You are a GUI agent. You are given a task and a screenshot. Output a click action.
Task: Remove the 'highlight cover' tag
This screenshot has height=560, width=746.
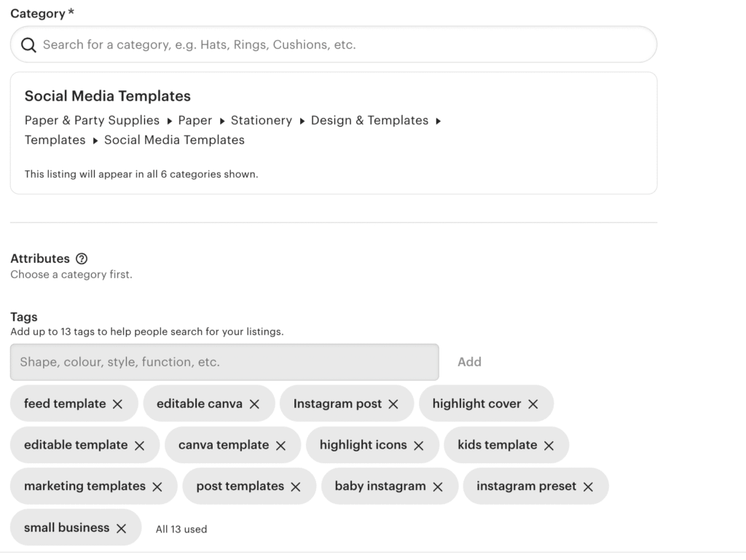pos(533,403)
